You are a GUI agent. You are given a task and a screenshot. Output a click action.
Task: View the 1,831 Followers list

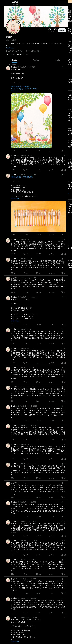click(22, 54)
